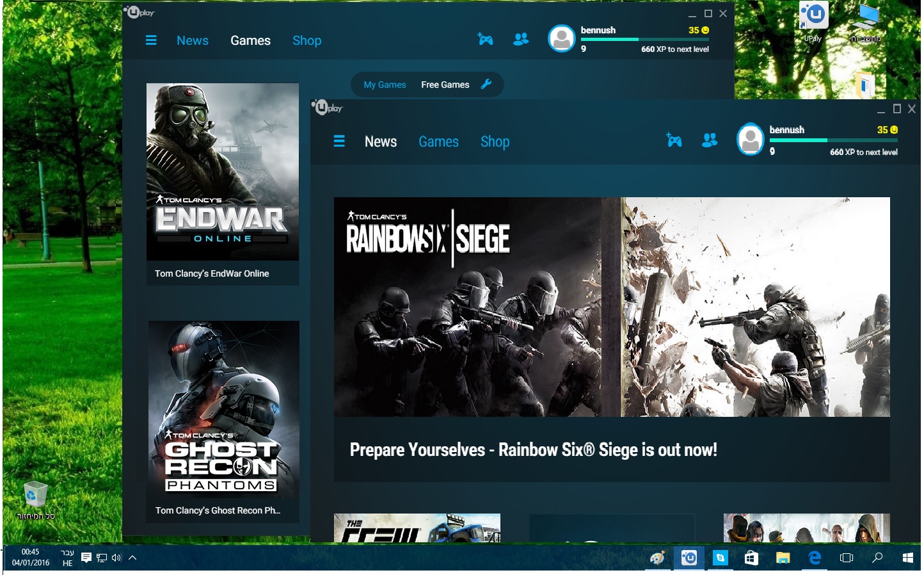Click XP progress bar in front window

[833, 140]
